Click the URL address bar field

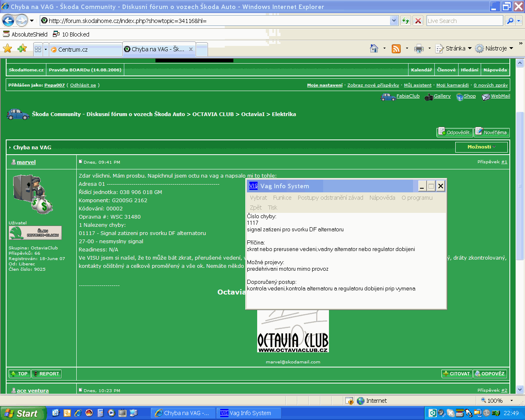[219, 21]
